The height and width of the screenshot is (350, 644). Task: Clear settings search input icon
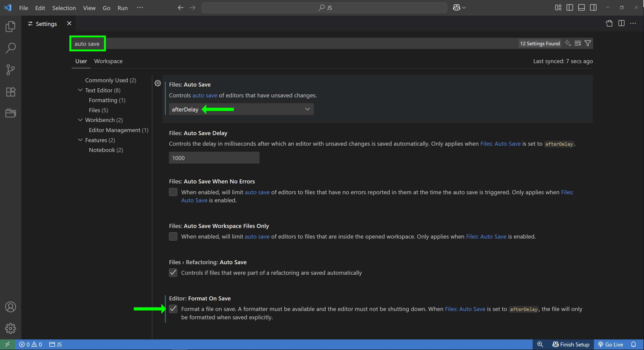[578, 43]
